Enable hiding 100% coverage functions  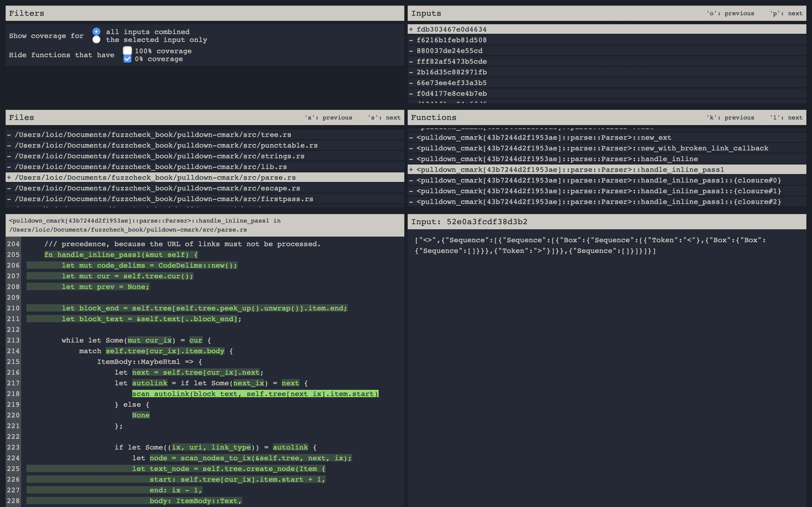[x=127, y=51]
